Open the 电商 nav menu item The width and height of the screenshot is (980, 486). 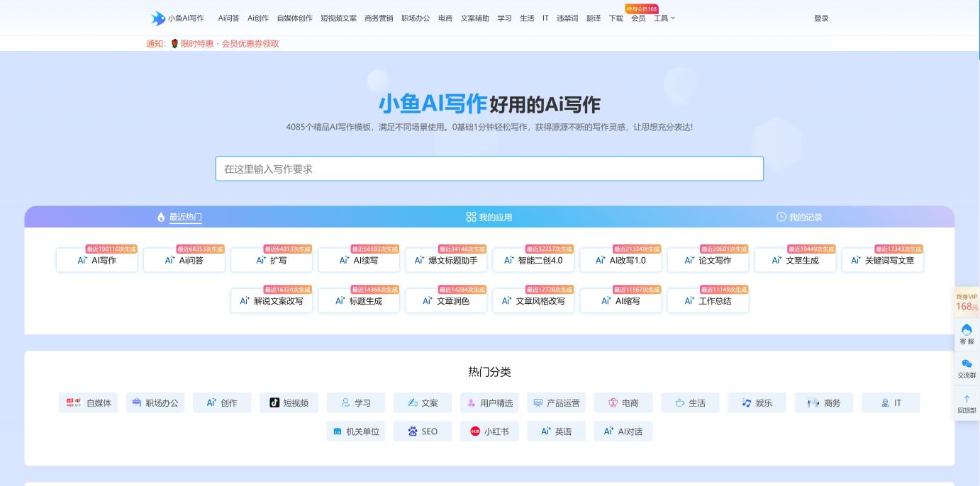click(x=445, y=18)
